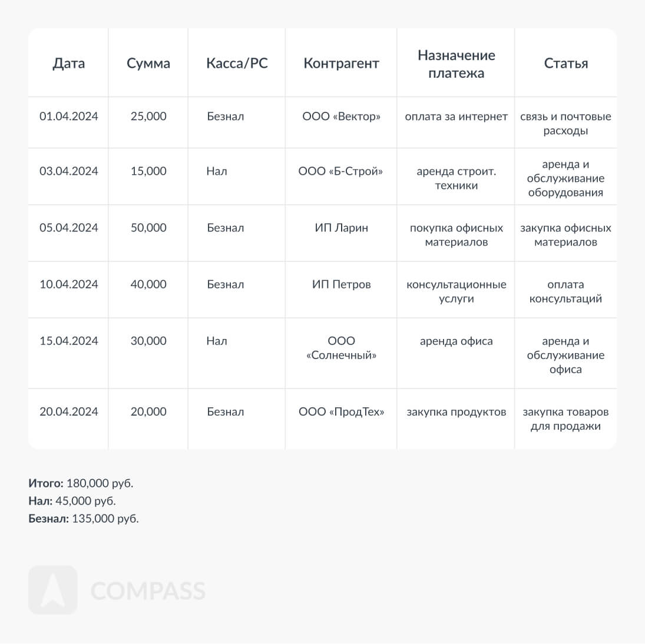The height and width of the screenshot is (644, 645).
Task: Select the Касса/РС column header
Action: (237, 64)
